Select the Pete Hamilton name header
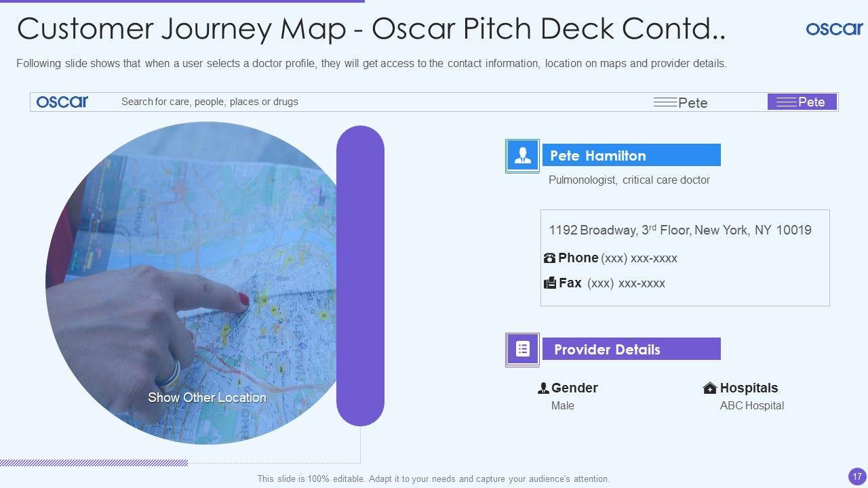 (631, 155)
